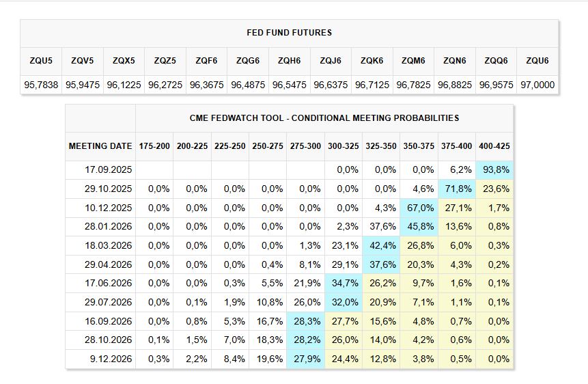Select the 27,9% highlighted cell
Image resolution: width=588 pixels, height=384 pixels.
pos(305,359)
